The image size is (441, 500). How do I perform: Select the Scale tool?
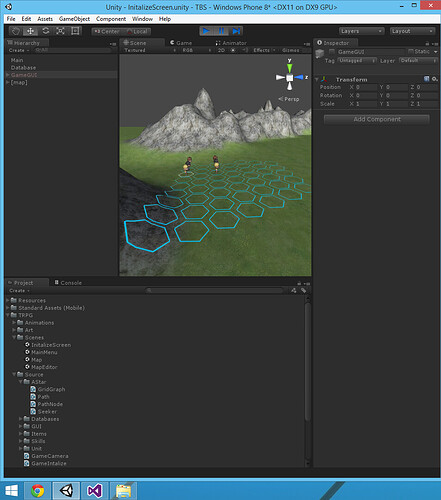tap(60, 31)
